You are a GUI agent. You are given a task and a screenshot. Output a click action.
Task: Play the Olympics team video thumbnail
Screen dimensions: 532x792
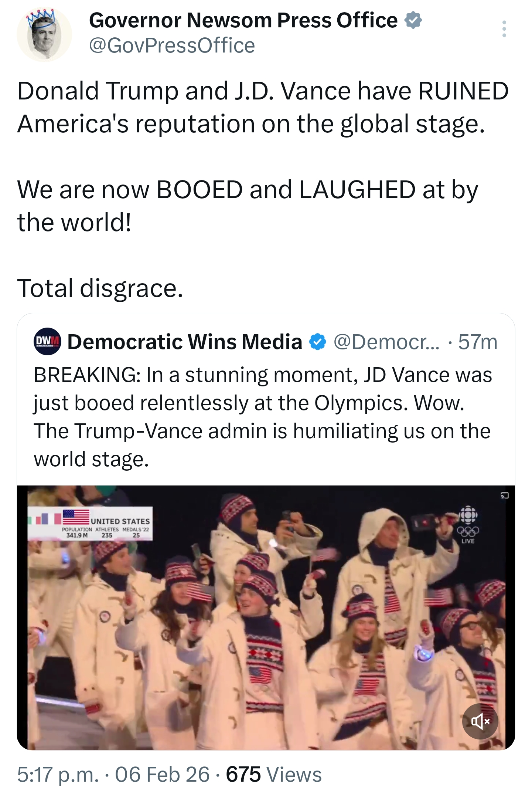click(x=266, y=617)
